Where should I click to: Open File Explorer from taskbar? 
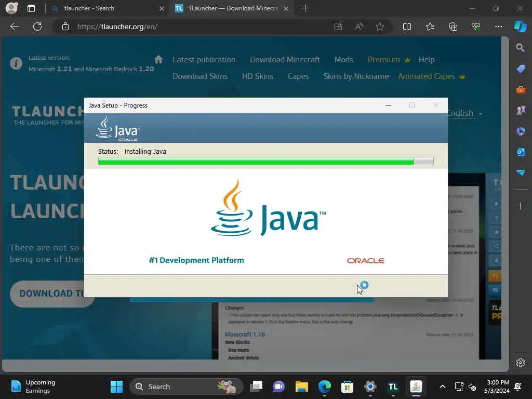click(302, 387)
